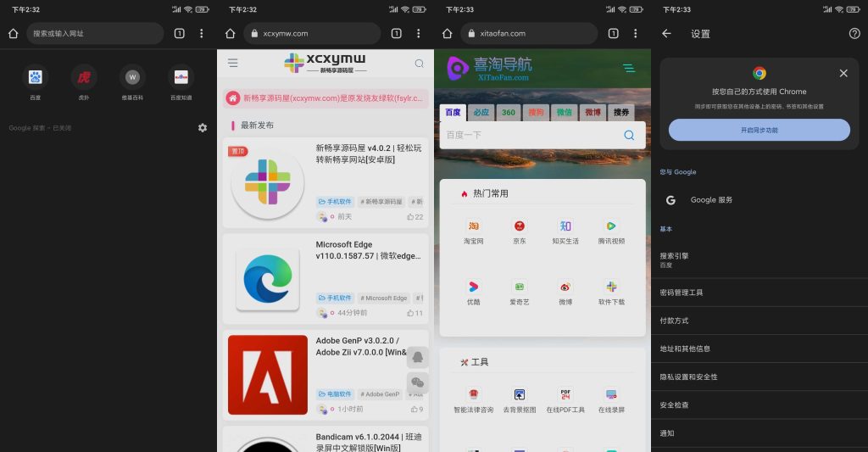Go back from the 设置 screen
Screen dimensions: 868x452
click(666, 33)
